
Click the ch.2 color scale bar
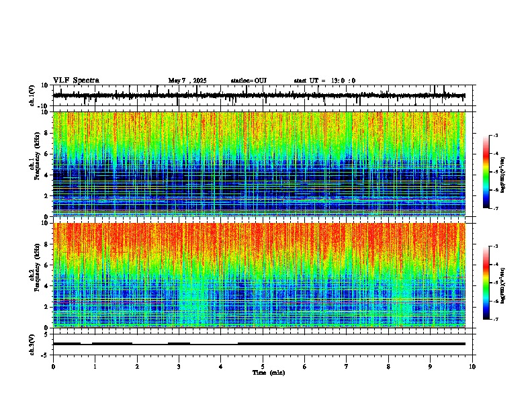point(486,283)
